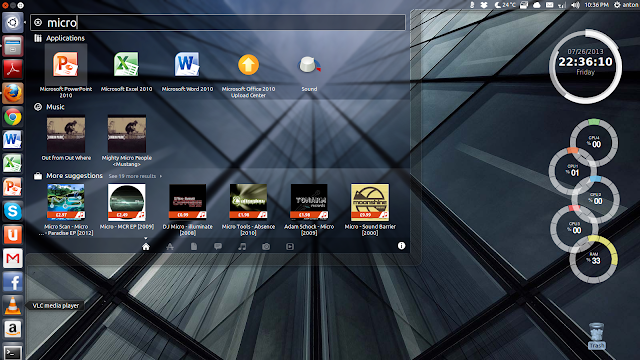Switch to the Videos lens

(x=290, y=247)
